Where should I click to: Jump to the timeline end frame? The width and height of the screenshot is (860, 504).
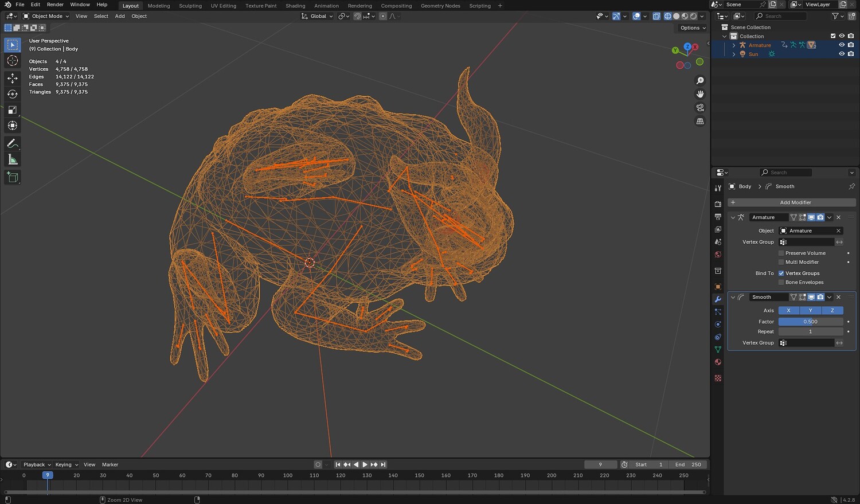383,464
